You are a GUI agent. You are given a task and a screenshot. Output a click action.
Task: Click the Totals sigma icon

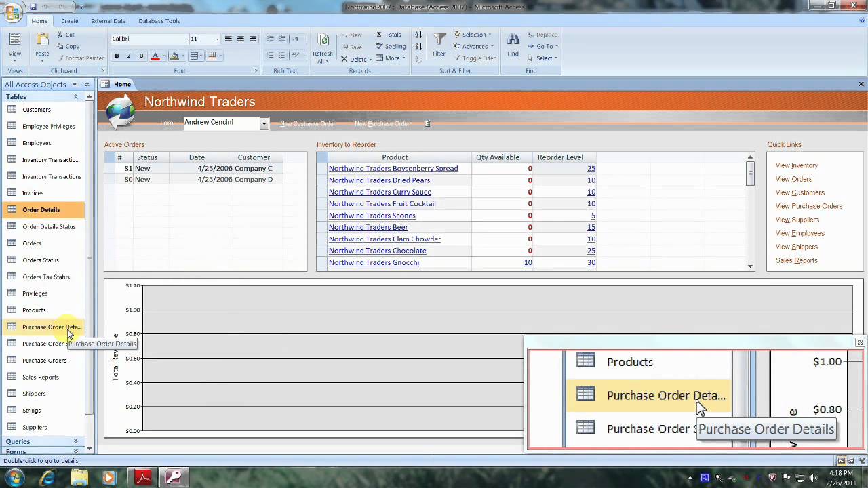coord(389,35)
